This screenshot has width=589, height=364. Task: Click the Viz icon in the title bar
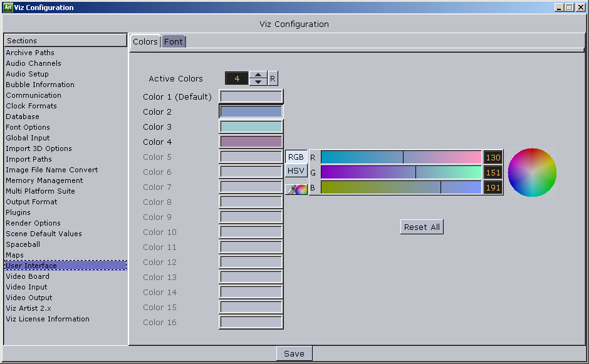coord(9,7)
